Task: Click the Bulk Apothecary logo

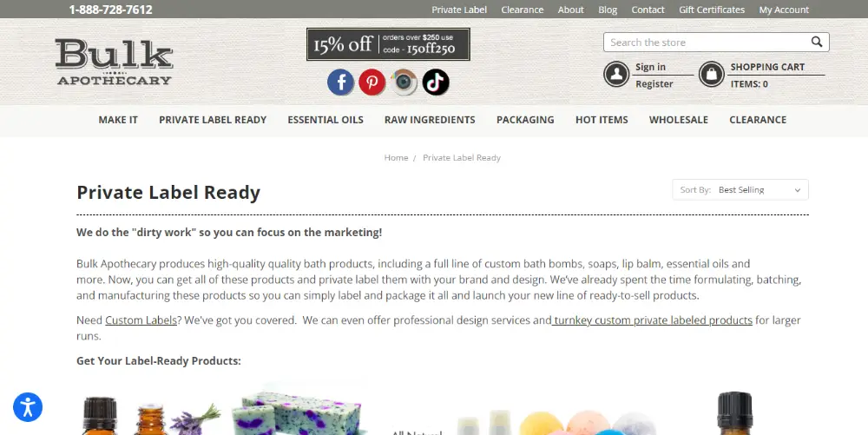Action: coord(114,62)
